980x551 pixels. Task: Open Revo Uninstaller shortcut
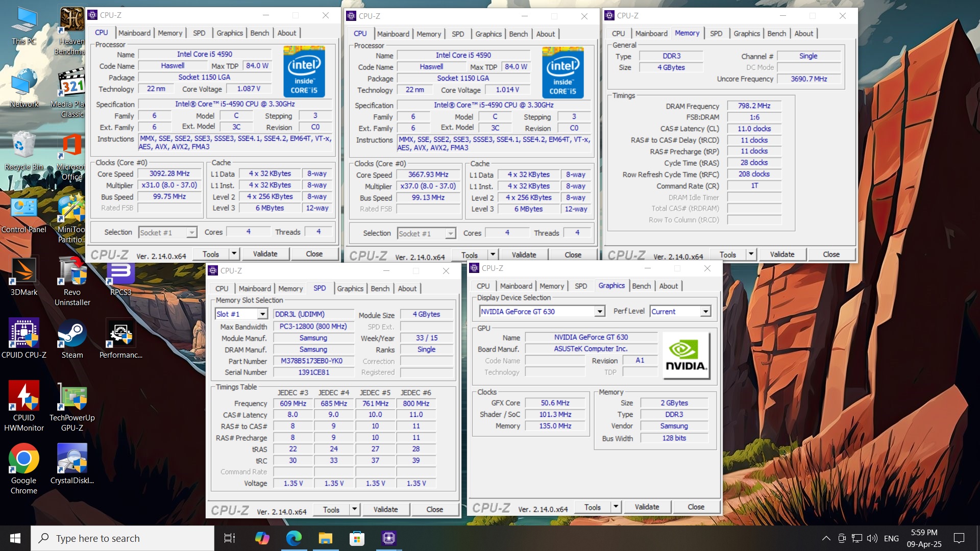[72, 282]
